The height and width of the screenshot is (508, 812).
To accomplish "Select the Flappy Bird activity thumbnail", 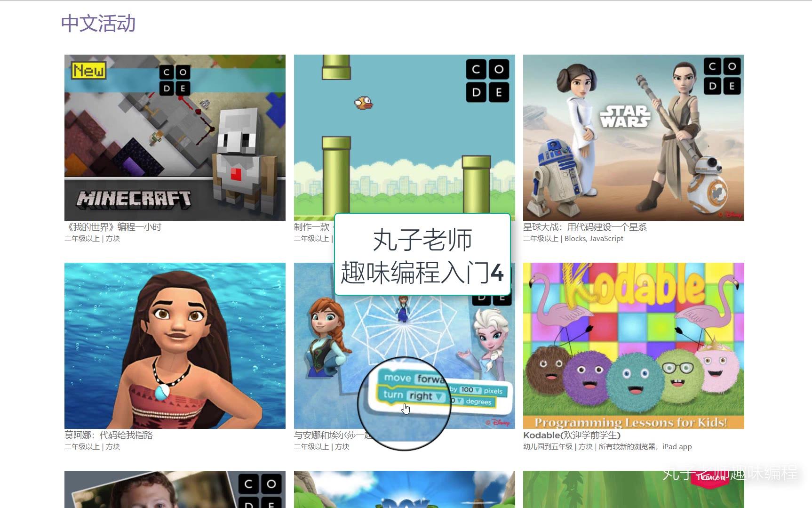I will (404, 137).
